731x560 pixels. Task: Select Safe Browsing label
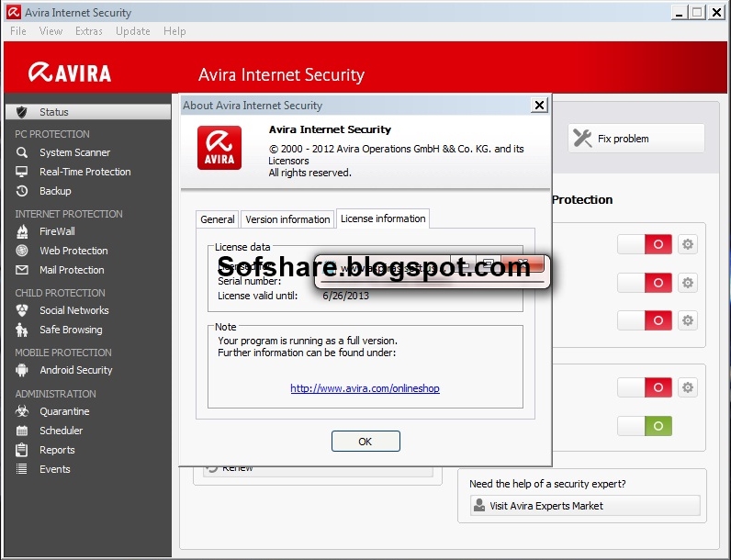(71, 330)
